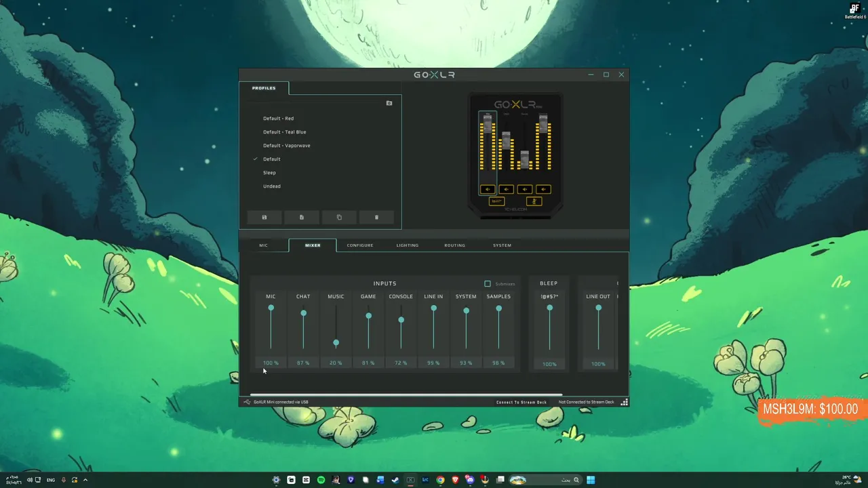
Task: Select the checked Default profile
Action: pyautogui.click(x=271, y=159)
